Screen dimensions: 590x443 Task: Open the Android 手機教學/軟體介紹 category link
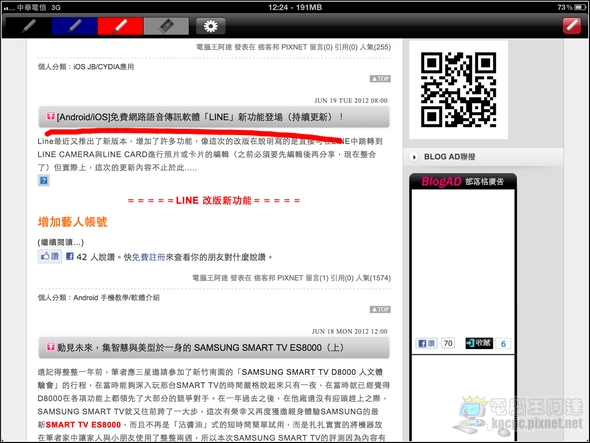coord(116,298)
